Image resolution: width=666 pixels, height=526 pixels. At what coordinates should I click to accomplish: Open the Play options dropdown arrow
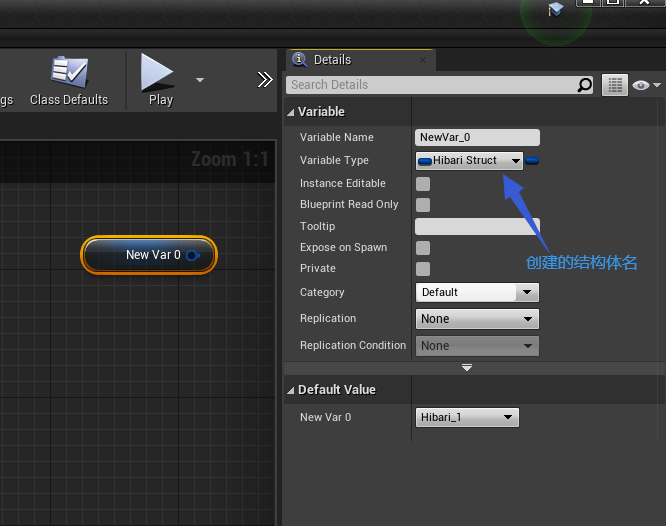click(200, 80)
